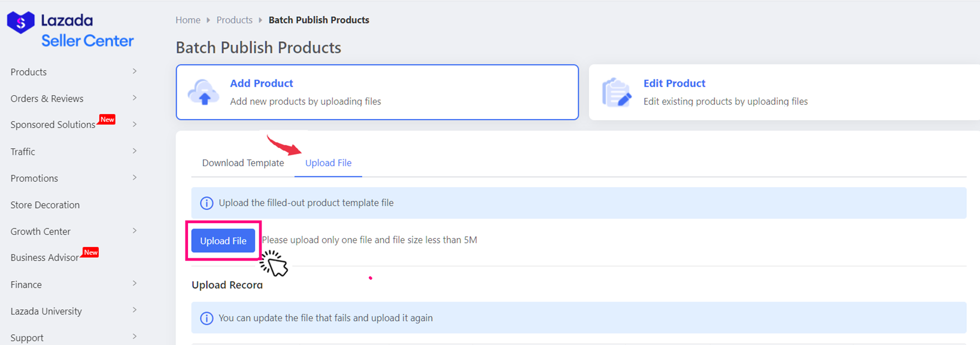
Task: Click the blue Upload File button
Action: point(223,241)
